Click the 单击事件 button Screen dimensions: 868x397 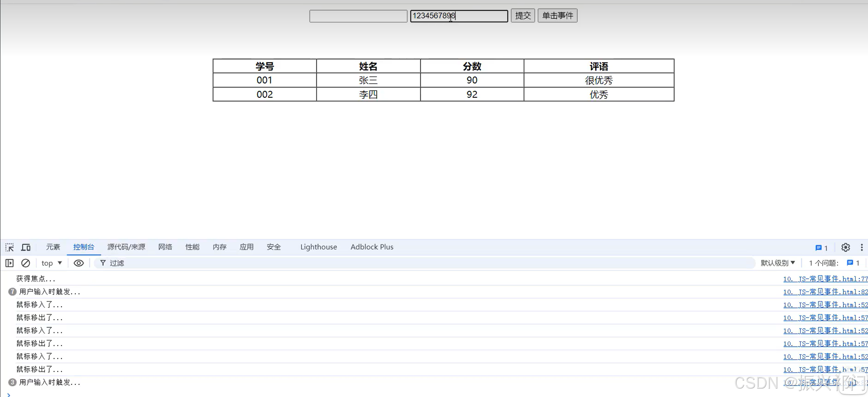coord(557,15)
